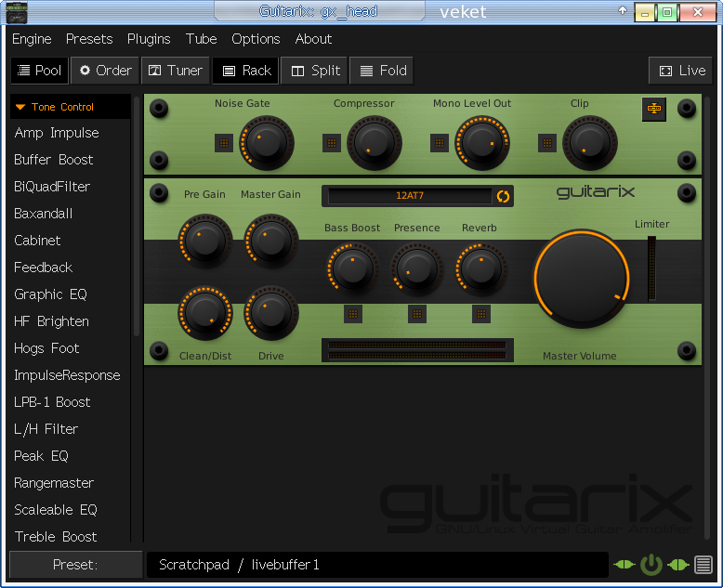Click the Drive knob
The width and height of the screenshot is (723, 588).
click(271, 313)
